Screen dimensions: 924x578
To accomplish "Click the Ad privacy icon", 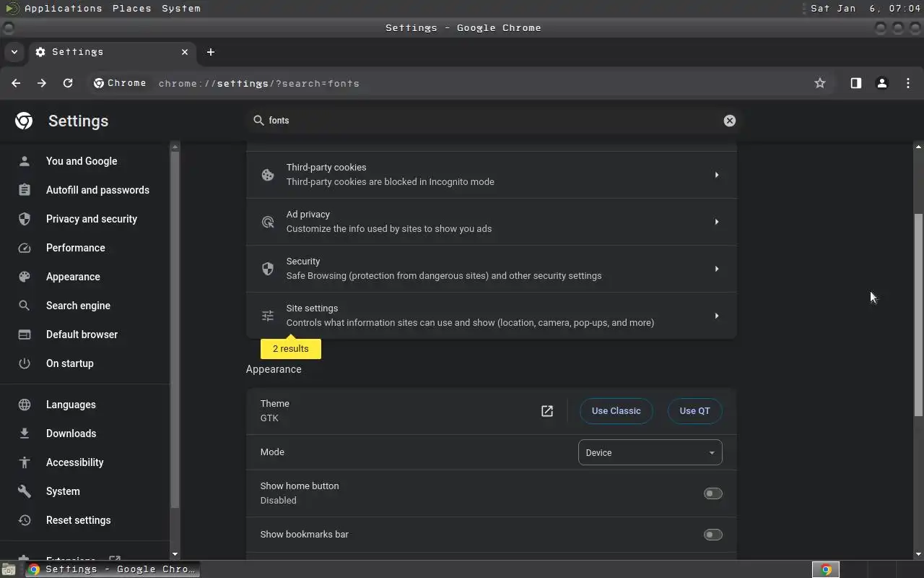I will 268,222.
